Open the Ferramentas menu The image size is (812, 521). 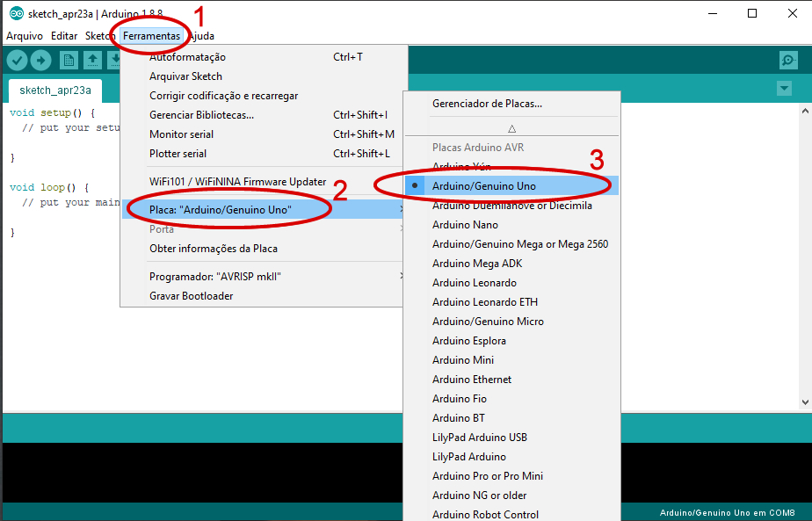click(151, 36)
